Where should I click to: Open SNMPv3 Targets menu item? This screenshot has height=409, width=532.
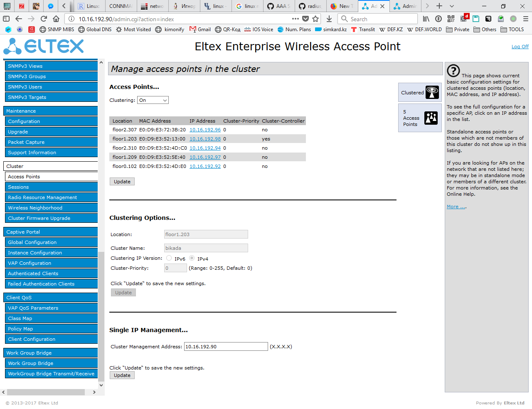(x=52, y=97)
